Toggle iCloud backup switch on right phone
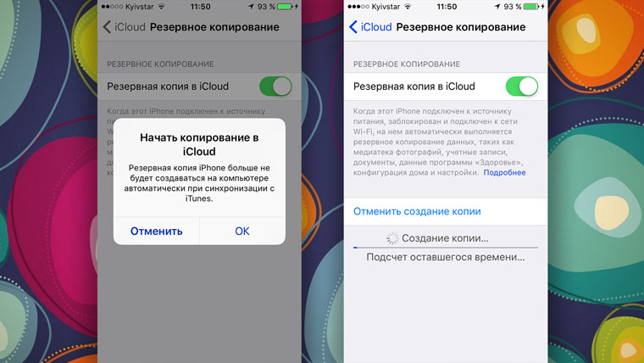 tap(522, 87)
